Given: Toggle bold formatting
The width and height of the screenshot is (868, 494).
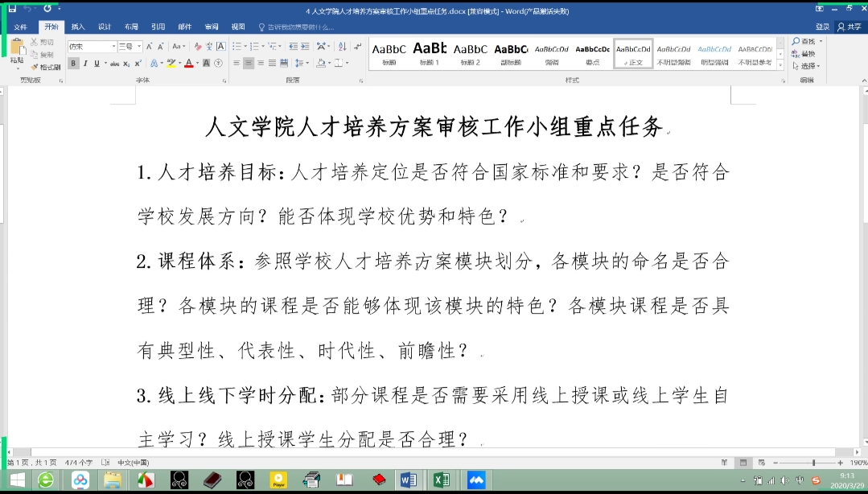Looking at the screenshot, I should pyautogui.click(x=73, y=64).
